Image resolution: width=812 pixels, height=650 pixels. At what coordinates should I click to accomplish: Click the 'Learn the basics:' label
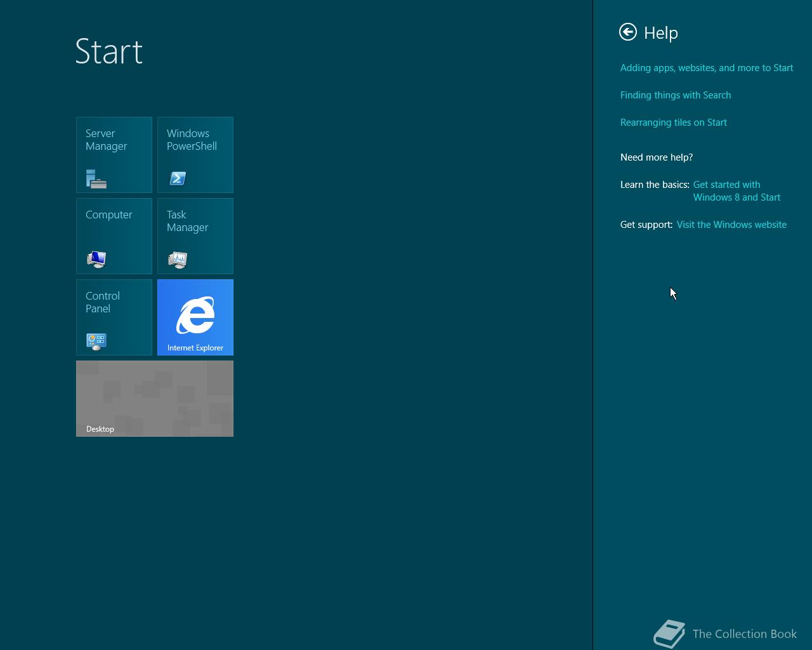(655, 185)
